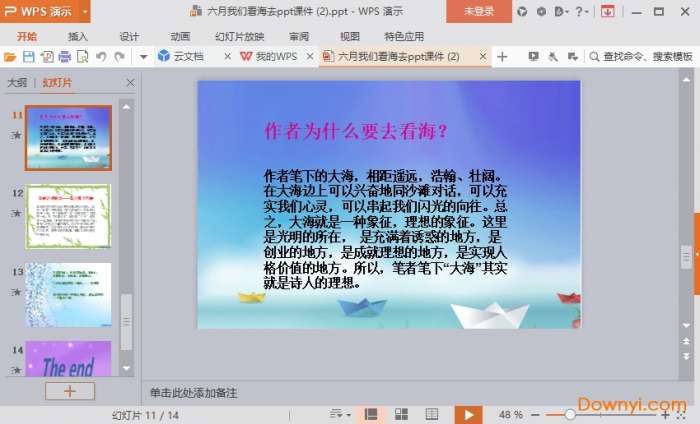The image size is (700, 424).
Task: Open the 特色应用 ribbon tab
Action: point(404,37)
